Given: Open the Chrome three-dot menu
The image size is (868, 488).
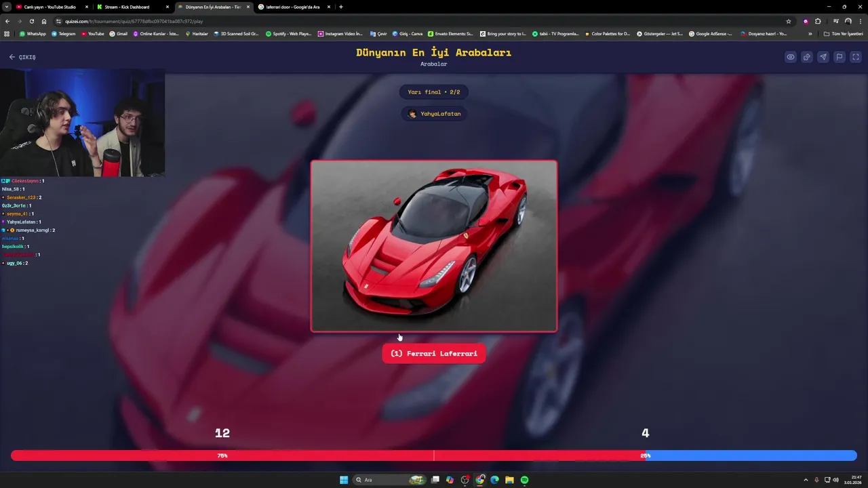Looking at the screenshot, I should 861,21.
